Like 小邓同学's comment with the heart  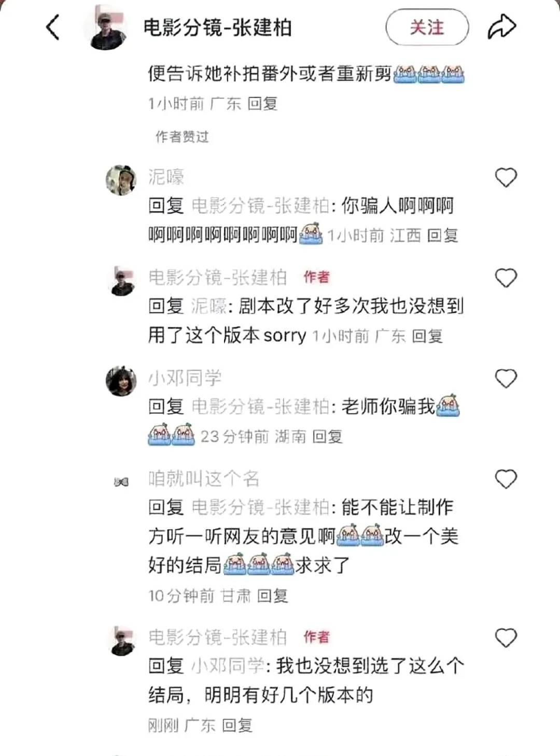pyautogui.click(x=506, y=379)
